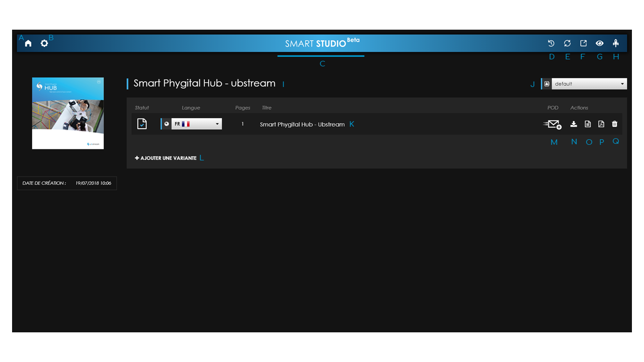Click the Smart Studio Beta logo
Image resolution: width=644 pixels, height=362 pixels.
click(322, 43)
